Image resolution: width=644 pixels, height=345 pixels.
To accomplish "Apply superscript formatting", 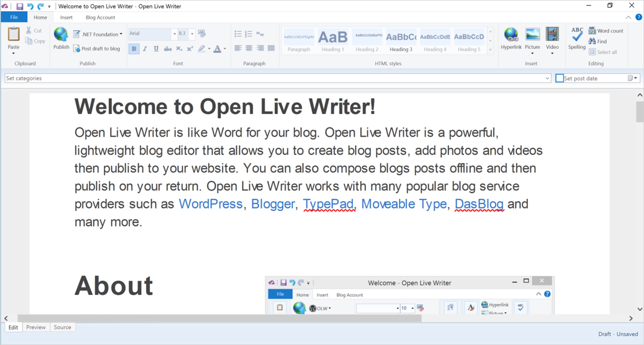I will click(x=190, y=49).
